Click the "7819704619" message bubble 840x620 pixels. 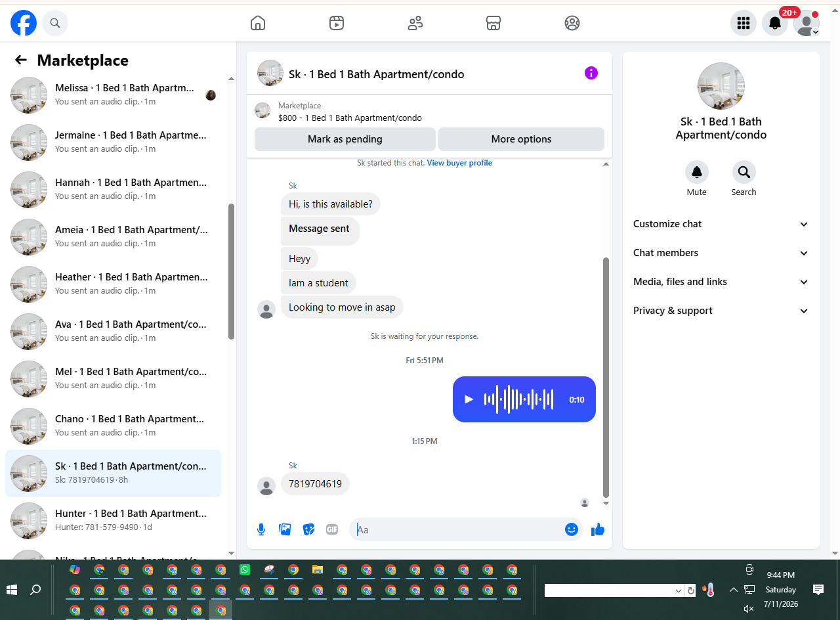[315, 484]
